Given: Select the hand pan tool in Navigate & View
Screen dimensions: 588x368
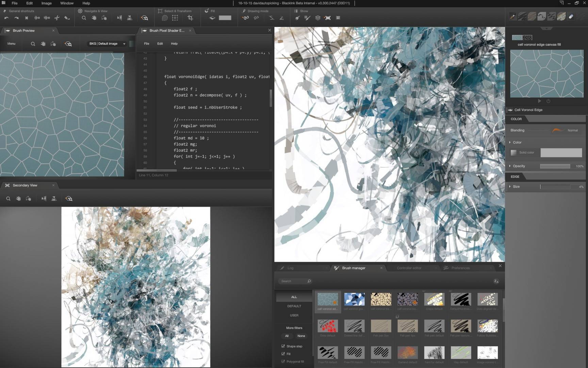Looking at the screenshot, I should [94, 18].
